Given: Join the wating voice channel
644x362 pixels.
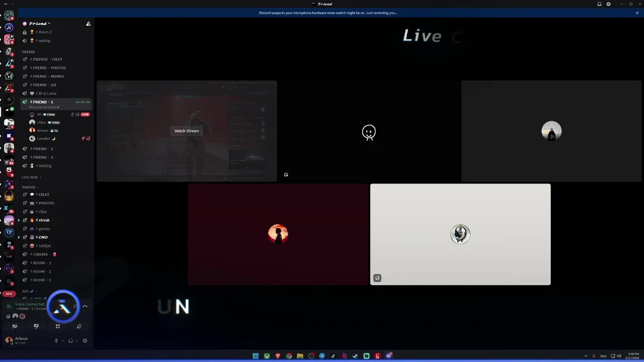Looking at the screenshot, I should click(x=56, y=41).
